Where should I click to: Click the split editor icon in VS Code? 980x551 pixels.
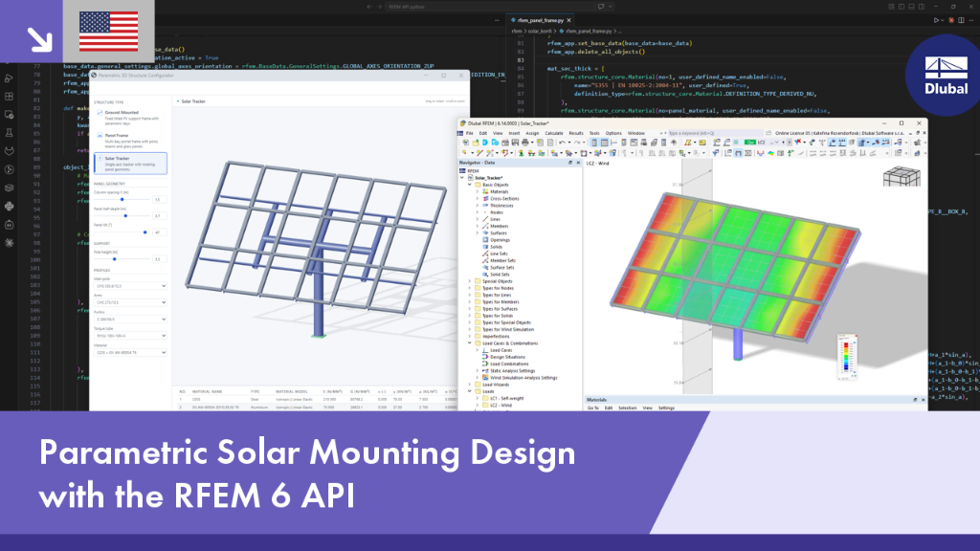tap(961, 21)
